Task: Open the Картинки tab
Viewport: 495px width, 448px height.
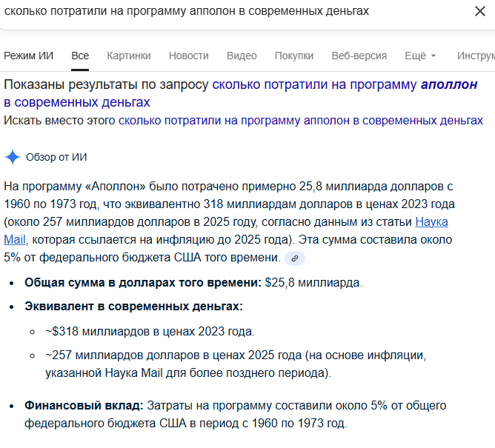Action: (x=128, y=56)
